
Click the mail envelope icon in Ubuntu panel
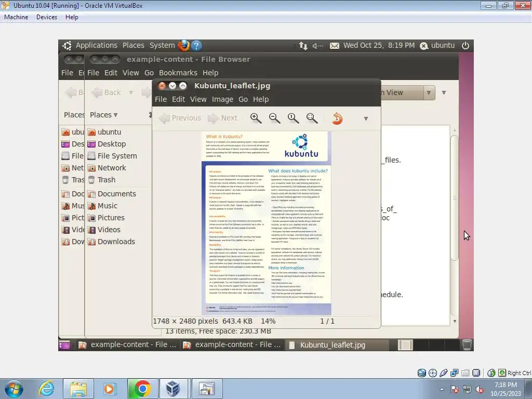tap(335, 46)
